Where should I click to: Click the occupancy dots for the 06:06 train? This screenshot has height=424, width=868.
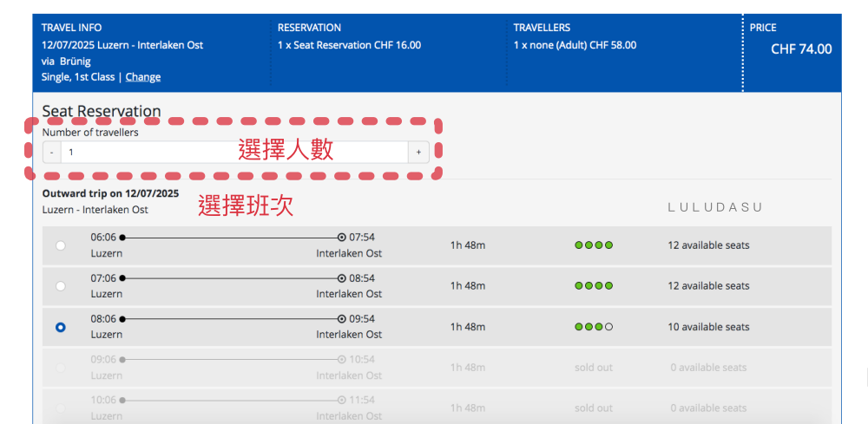pos(594,245)
